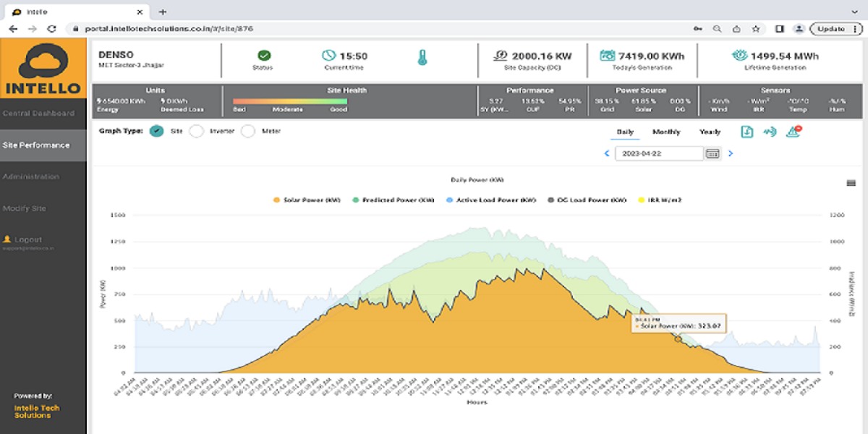Viewport: 868px width, 434px height.
Task: Click the Today's Generation calendar icon
Action: 608,56
